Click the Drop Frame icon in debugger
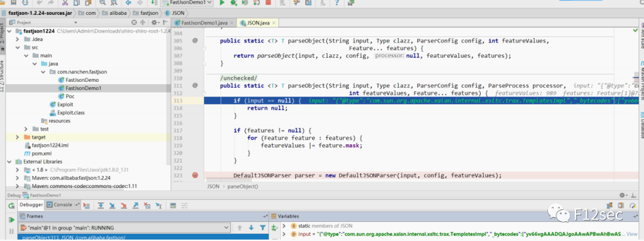Image resolution: width=644 pixels, height=241 pixels. 147,205
